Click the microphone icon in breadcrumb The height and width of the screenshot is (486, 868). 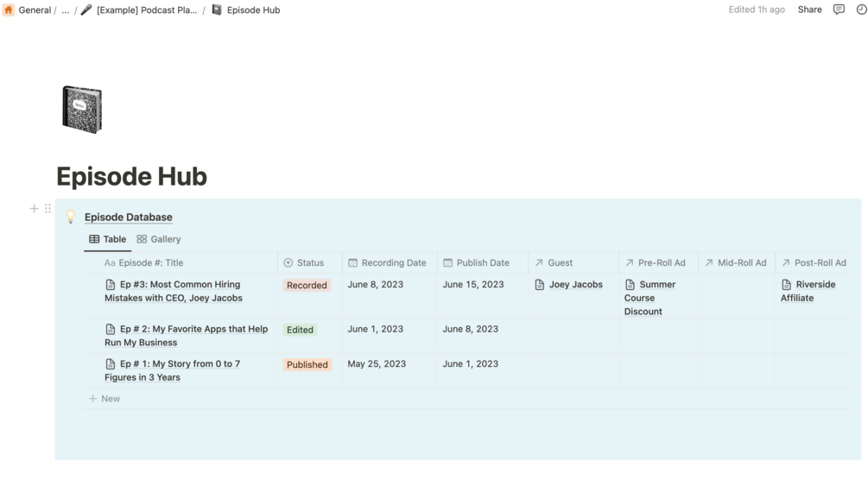point(86,9)
